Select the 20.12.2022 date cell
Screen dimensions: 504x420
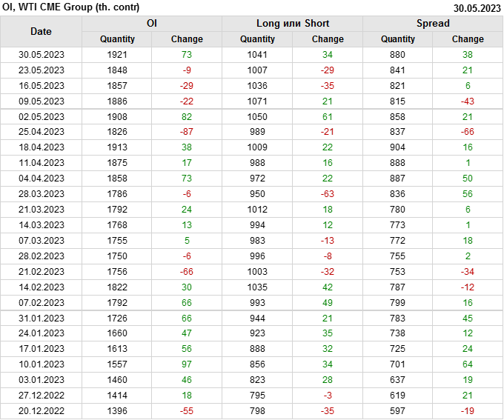[41, 411]
